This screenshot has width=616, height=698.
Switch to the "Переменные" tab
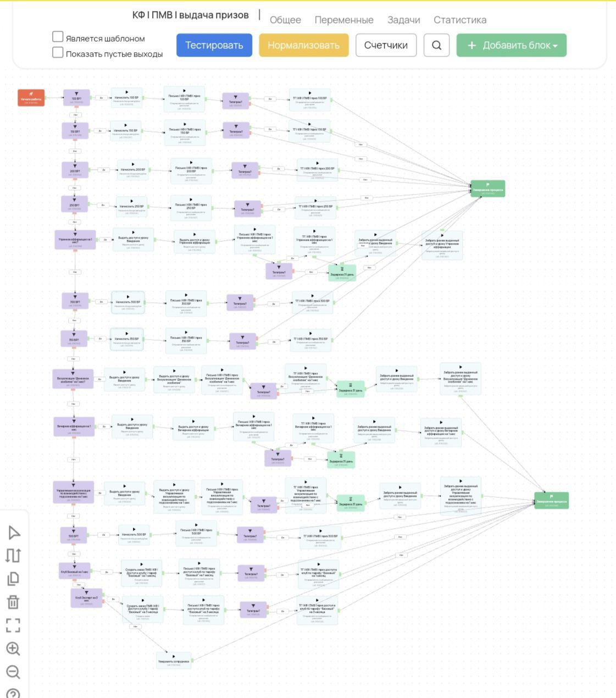click(344, 20)
